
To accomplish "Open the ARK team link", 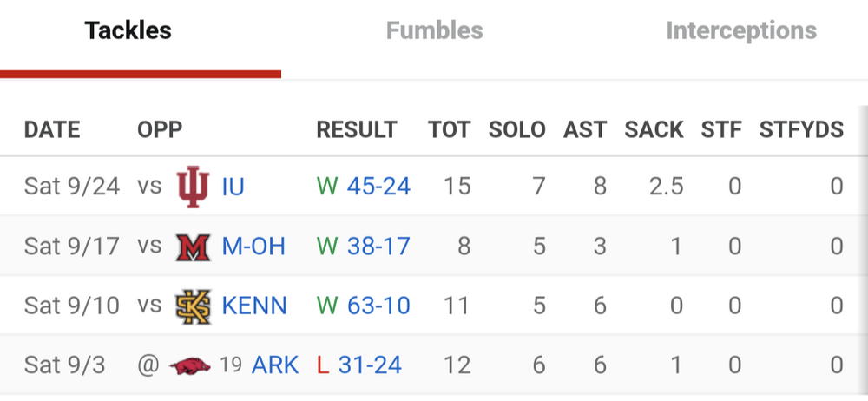I will pos(275,365).
